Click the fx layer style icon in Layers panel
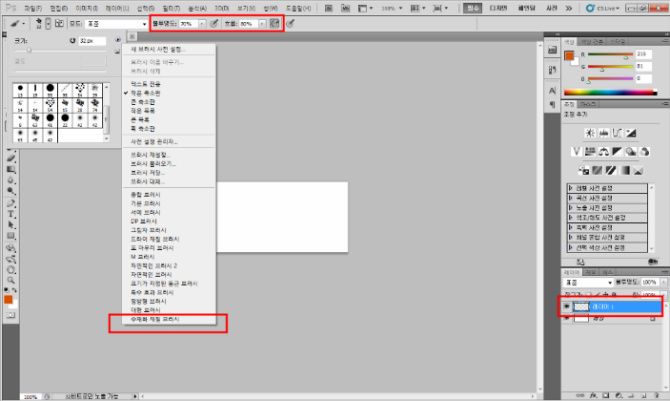This screenshot has width=670, height=401. 593,396
